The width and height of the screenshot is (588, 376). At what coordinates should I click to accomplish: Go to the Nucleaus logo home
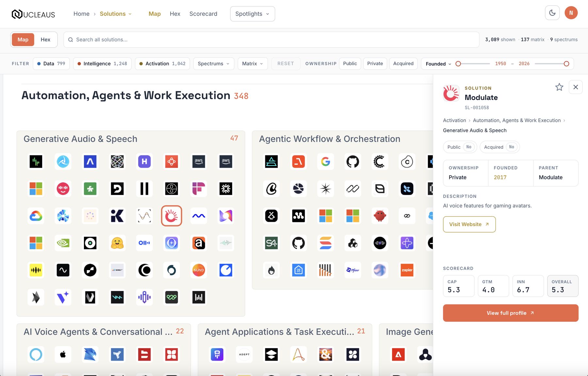click(x=33, y=14)
